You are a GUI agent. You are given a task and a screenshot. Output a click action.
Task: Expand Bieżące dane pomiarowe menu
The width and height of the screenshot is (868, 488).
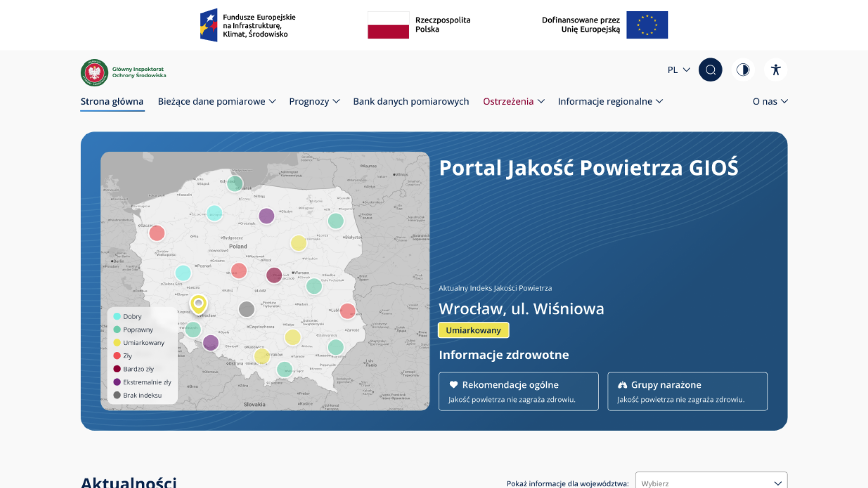[217, 102]
